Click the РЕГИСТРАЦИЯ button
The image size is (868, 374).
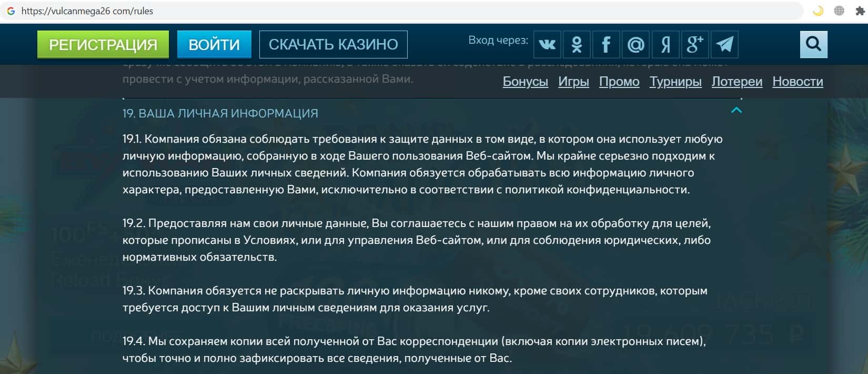coord(103,44)
